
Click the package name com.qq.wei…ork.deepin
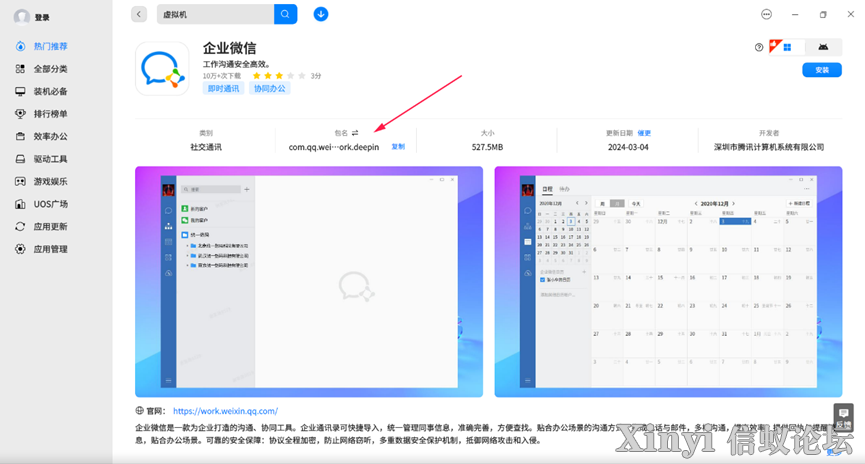(x=334, y=147)
